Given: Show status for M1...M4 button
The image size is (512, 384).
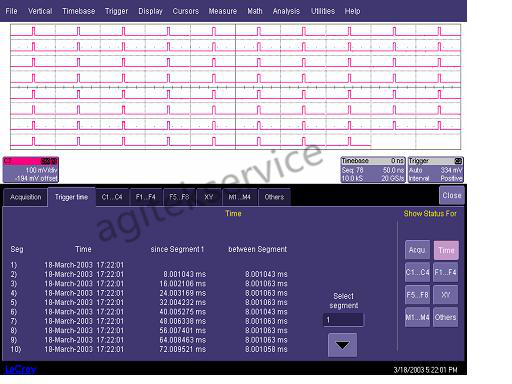Looking at the screenshot, I should [x=417, y=317].
